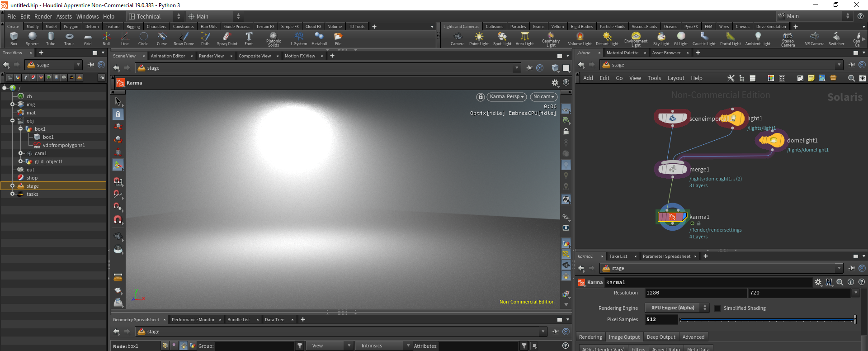The width and height of the screenshot is (868, 351).
Task: Select the Spray Paint tool
Action: pos(227,39)
